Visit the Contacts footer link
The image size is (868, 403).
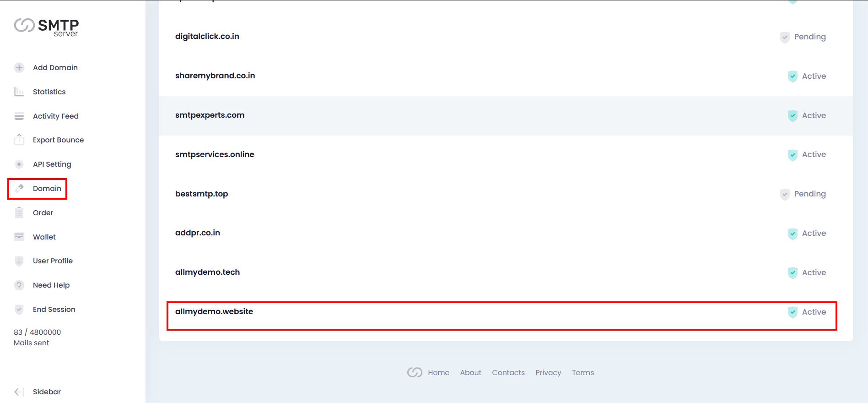point(508,373)
